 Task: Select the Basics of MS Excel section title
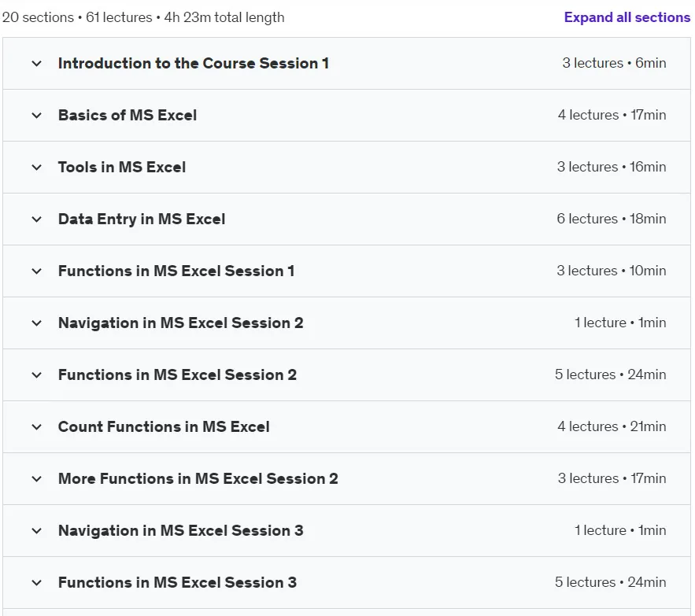128,115
